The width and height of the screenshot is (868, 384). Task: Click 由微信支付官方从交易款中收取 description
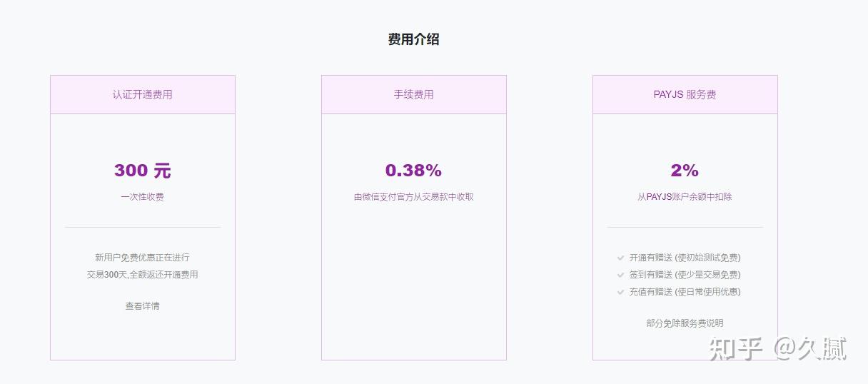[414, 197]
